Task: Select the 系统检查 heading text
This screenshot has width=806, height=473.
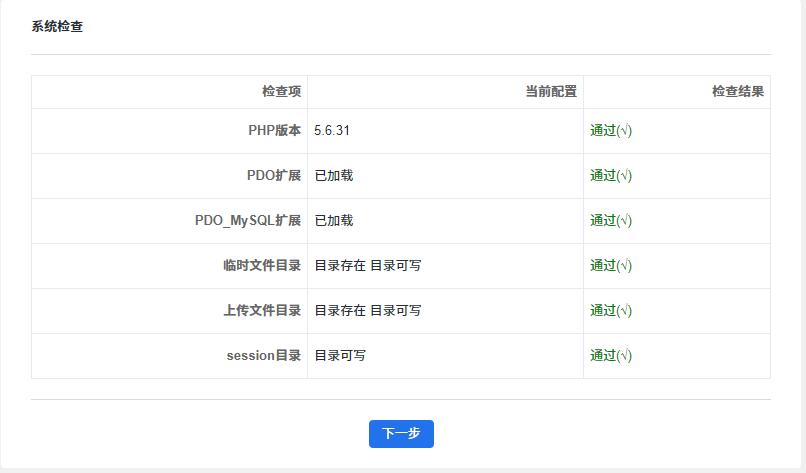Action: (57, 26)
